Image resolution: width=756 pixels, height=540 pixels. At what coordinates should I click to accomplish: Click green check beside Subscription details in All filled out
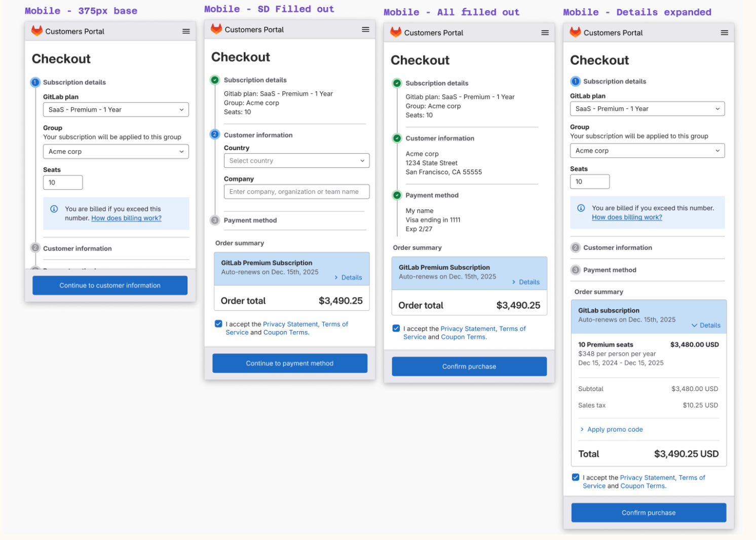pos(397,83)
